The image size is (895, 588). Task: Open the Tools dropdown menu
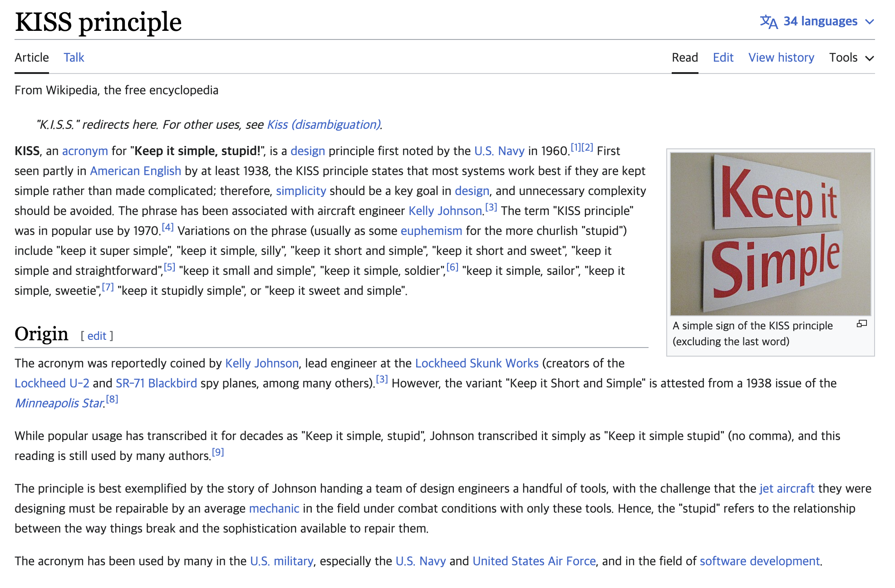851,58
